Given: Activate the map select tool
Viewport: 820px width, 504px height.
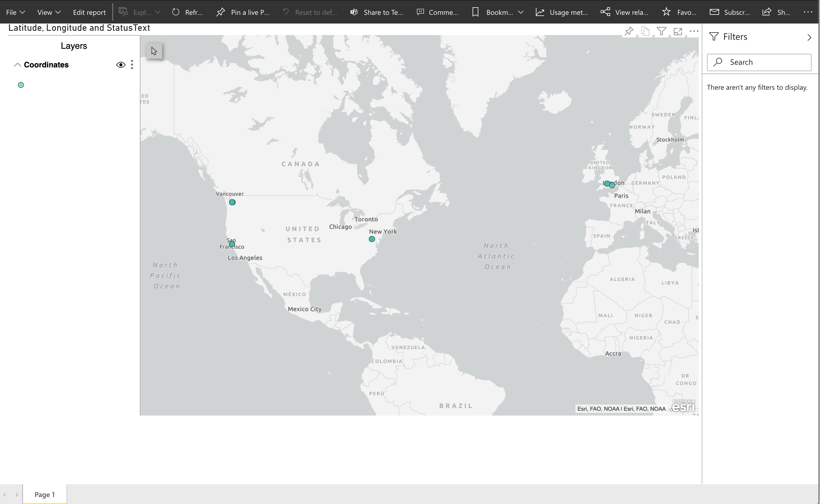Looking at the screenshot, I should click(154, 51).
